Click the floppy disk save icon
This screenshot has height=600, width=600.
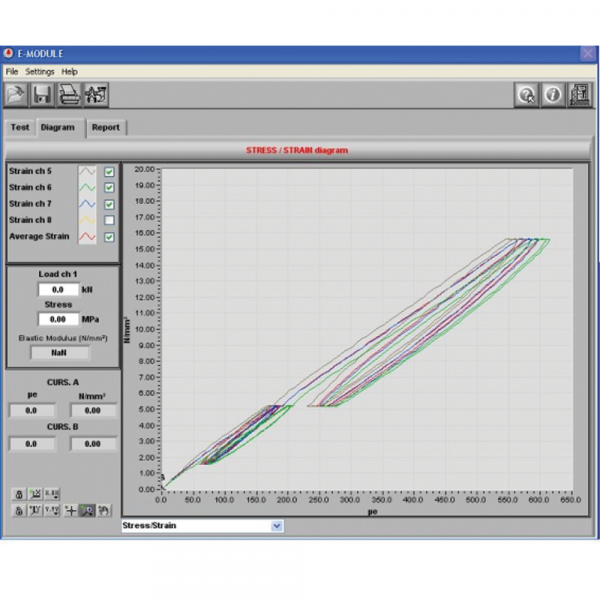coord(43,95)
